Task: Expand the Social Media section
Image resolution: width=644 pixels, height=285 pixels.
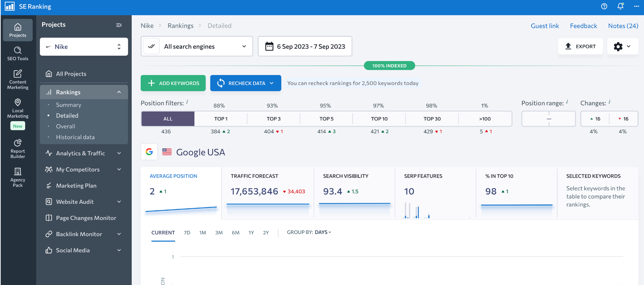Action: (119, 250)
